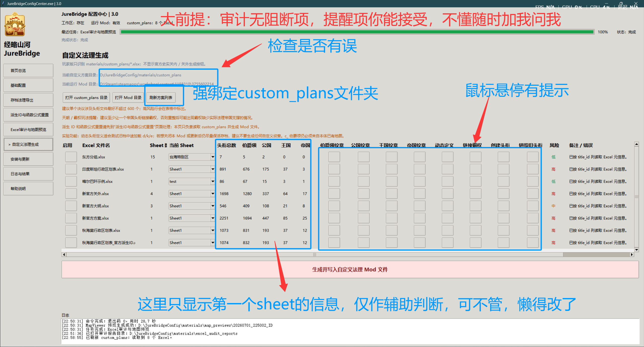Enable the 东方分组.xlsx plan checkbox
The width and height of the screenshot is (644, 347).
71,157
